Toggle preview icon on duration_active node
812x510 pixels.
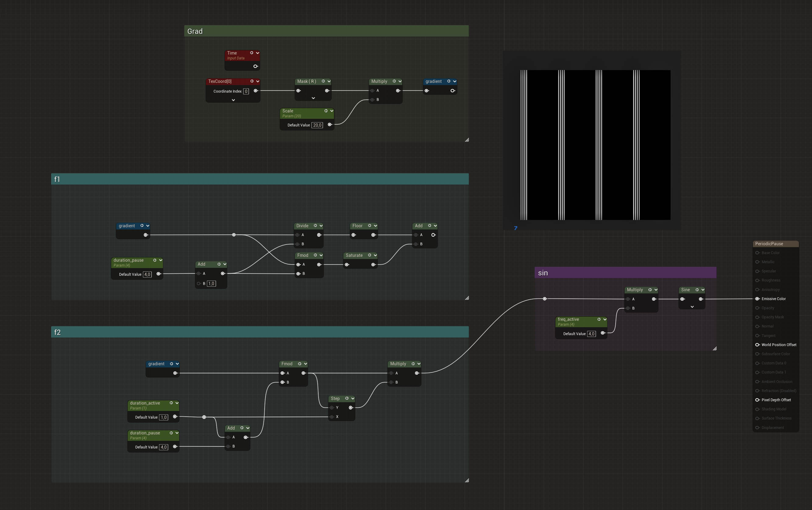tap(171, 403)
